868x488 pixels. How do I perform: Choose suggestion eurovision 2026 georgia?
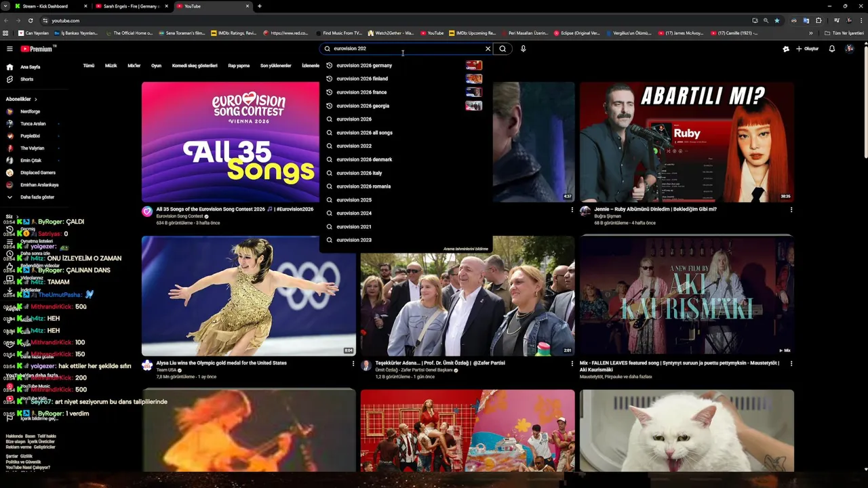[406, 106]
